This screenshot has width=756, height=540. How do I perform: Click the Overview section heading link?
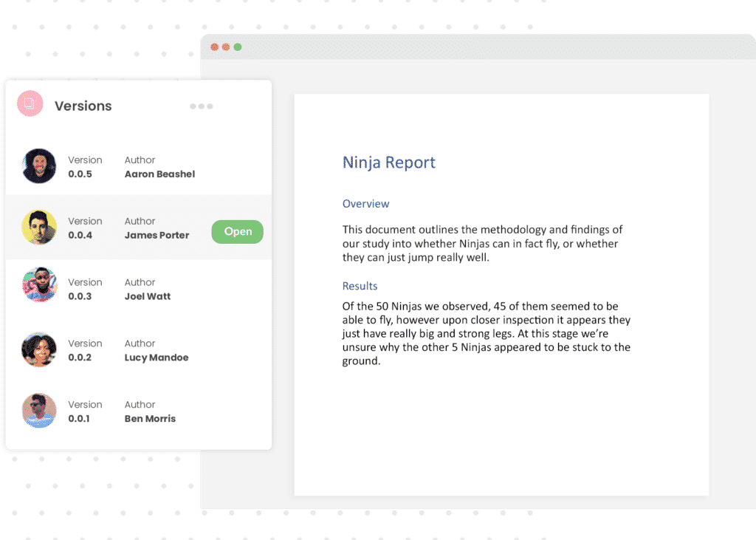[365, 203]
